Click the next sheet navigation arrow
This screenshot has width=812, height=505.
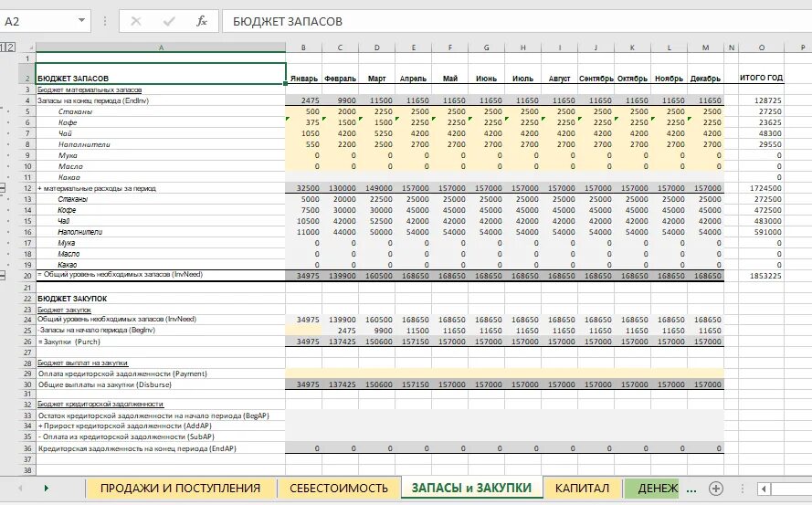[x=46, y=488]
